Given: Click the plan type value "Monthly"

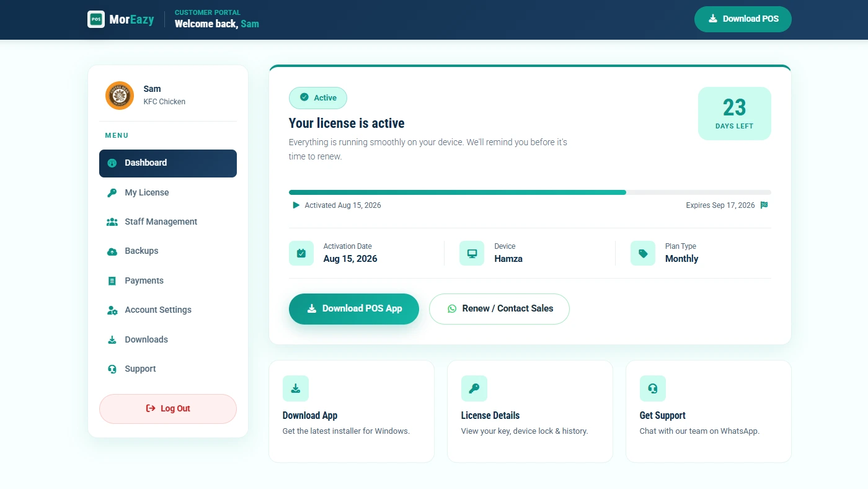Looking at the screenshot, I should coord(682,259).
